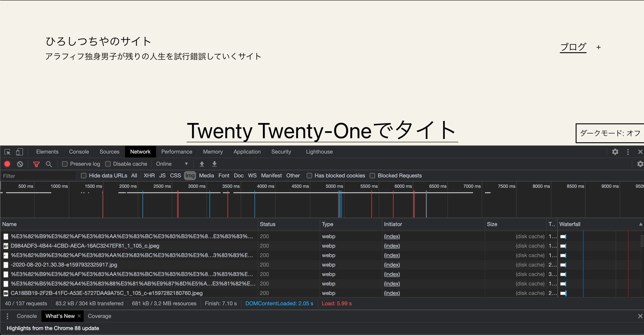Click the ダークモード: オフ button
Screen dimensions: 644x335
point(610,133)
